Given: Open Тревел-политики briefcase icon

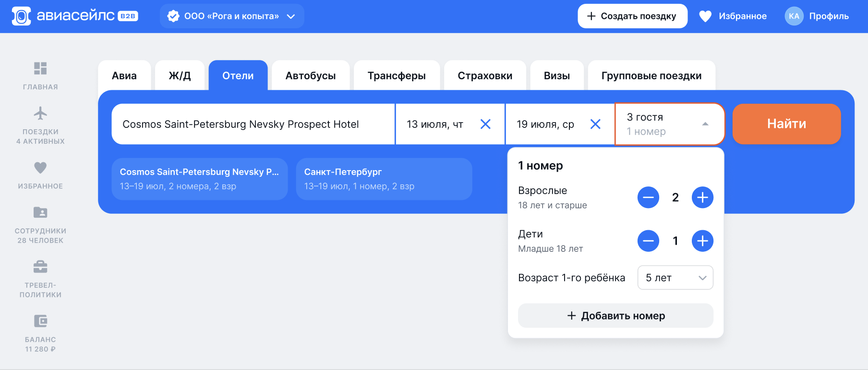Looking at the screenshot, I should (40, 267).
